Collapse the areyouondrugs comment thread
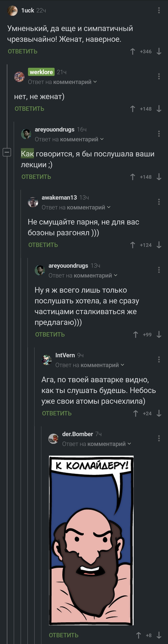Image resolution: width=168 pixels, height=644 pixels. click(7, 152)
